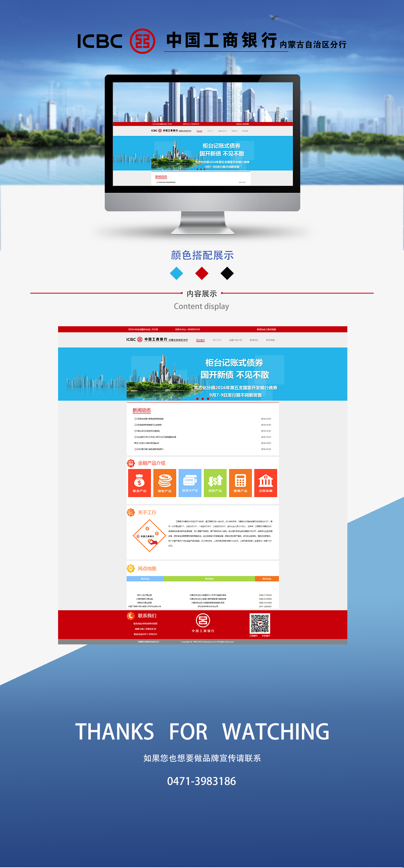
Task: Click the 关于工行 section heading
Action: (x=147, y=512)
